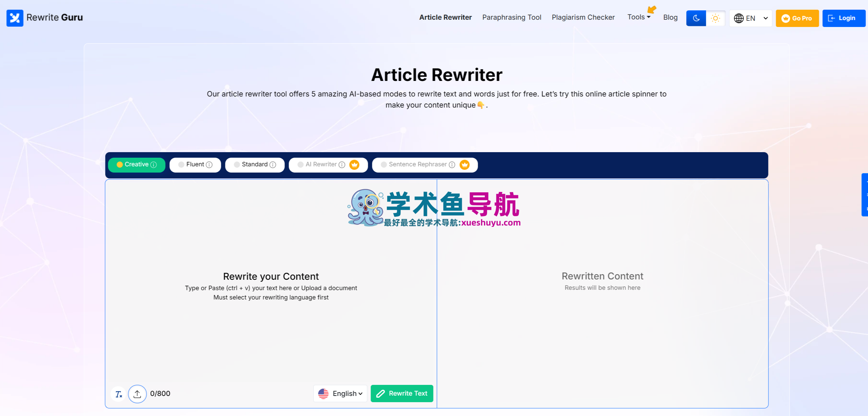Viewport: 868px width, 416px height.
Task: Select the AI Rewriter mode
Action: pos(328,165)
